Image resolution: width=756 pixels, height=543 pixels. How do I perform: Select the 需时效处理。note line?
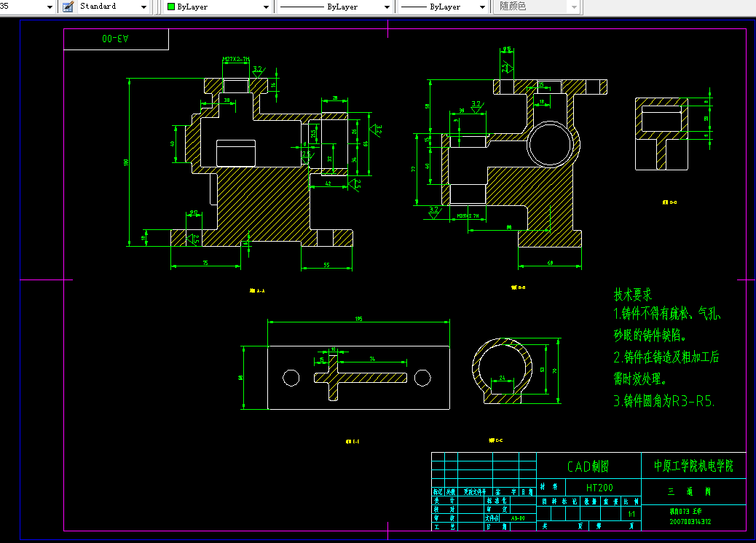(639, 378)
